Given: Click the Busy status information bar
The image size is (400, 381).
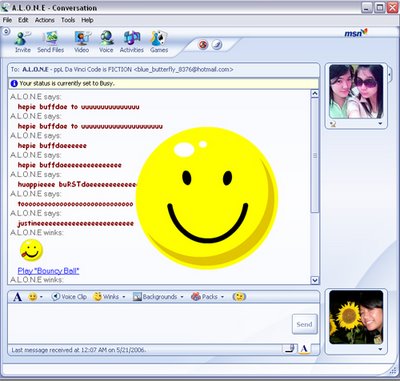Looking at the screenshot, I should 163,83.
